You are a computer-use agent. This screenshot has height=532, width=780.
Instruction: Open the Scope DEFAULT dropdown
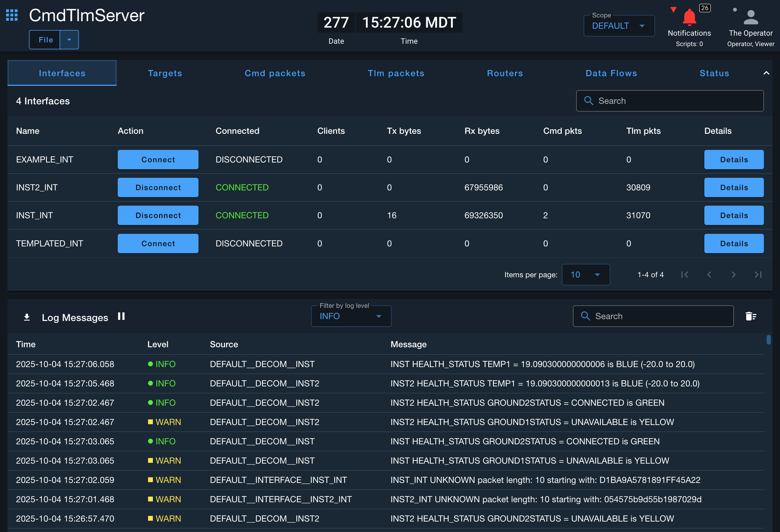(619, 26)
